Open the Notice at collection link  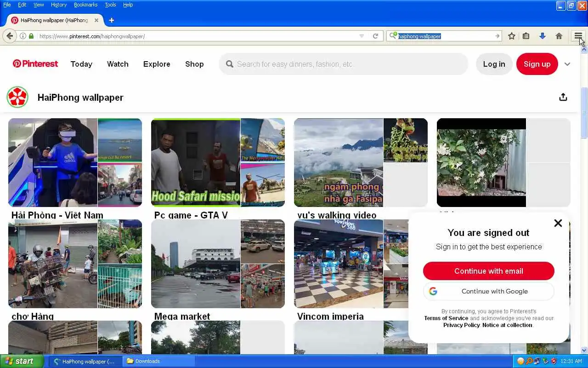507,325
